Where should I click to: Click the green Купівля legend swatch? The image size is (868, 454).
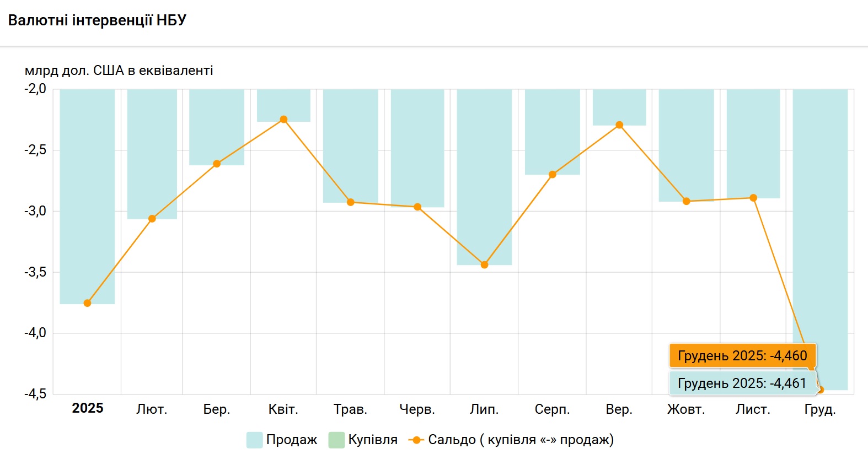point(336,440)
